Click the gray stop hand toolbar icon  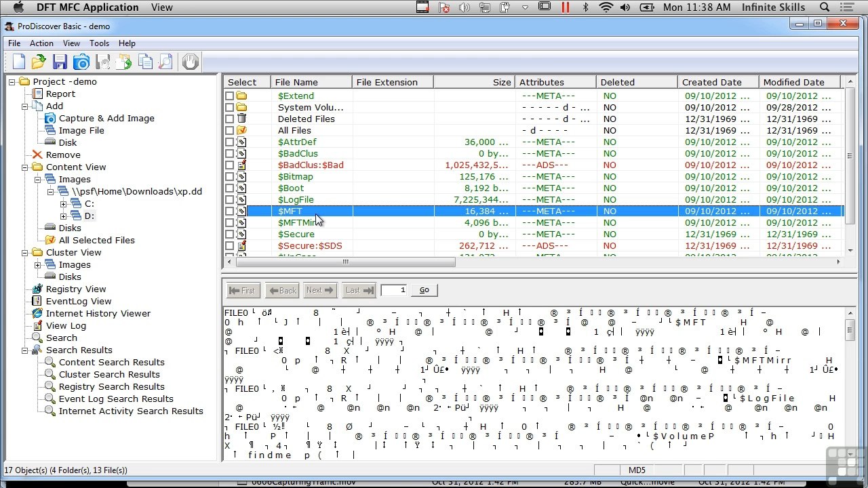190,62
